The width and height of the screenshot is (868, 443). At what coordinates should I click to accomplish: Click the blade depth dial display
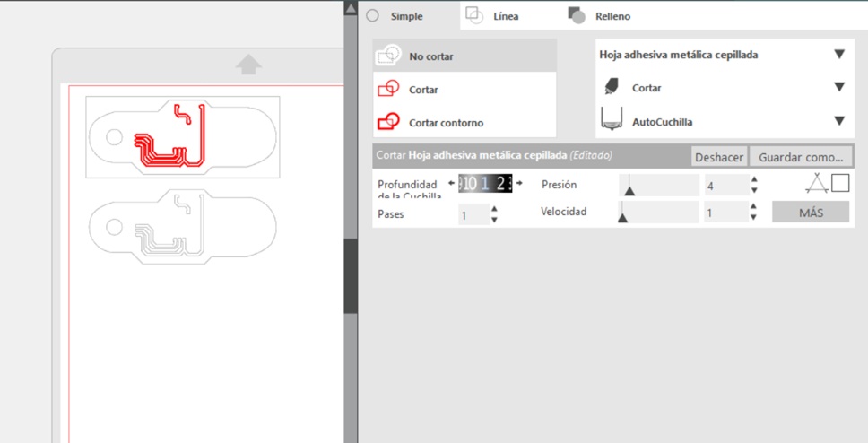point(485,183)
